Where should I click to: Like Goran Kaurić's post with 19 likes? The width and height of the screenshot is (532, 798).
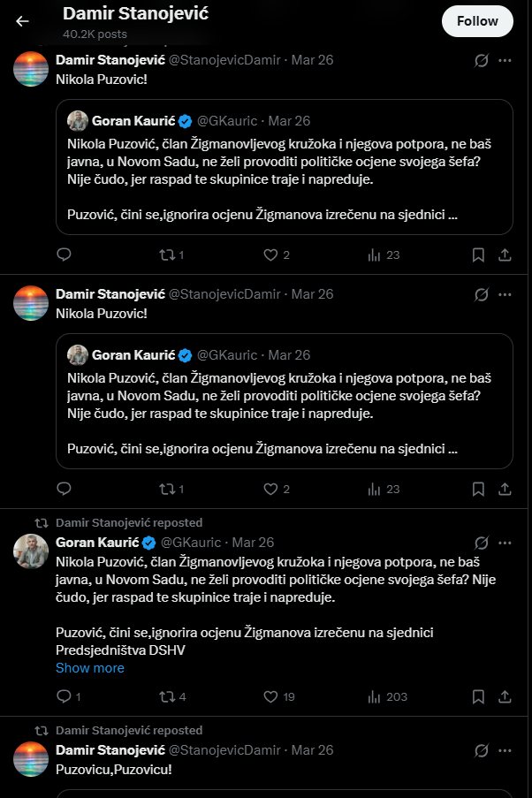click(x=271, y=696)
